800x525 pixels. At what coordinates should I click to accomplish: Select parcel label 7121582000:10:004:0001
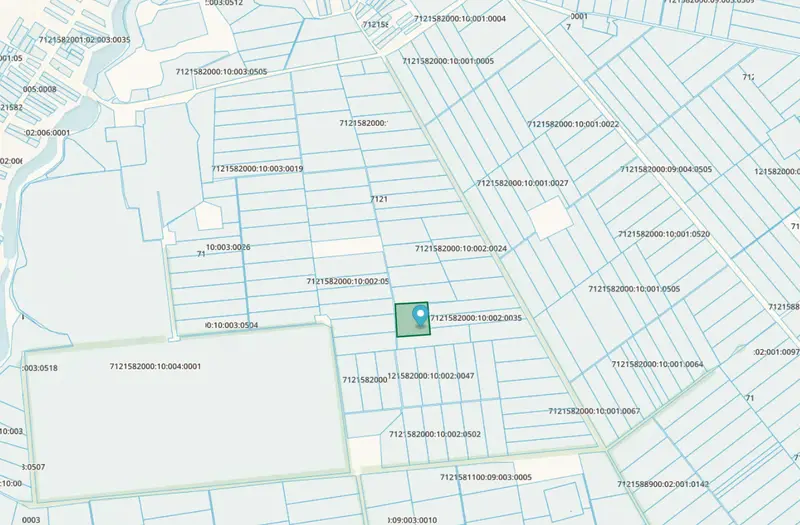point(155,366)
